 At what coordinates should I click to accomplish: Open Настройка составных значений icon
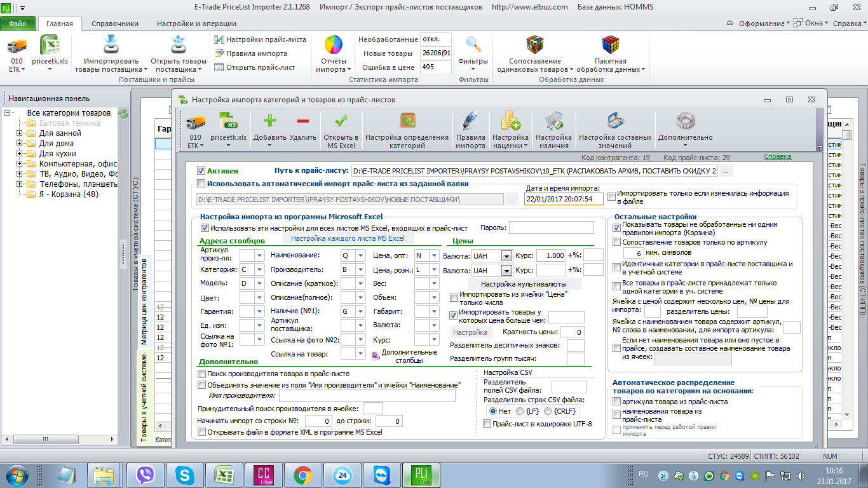pyautogui.click(x=615, y=121)
